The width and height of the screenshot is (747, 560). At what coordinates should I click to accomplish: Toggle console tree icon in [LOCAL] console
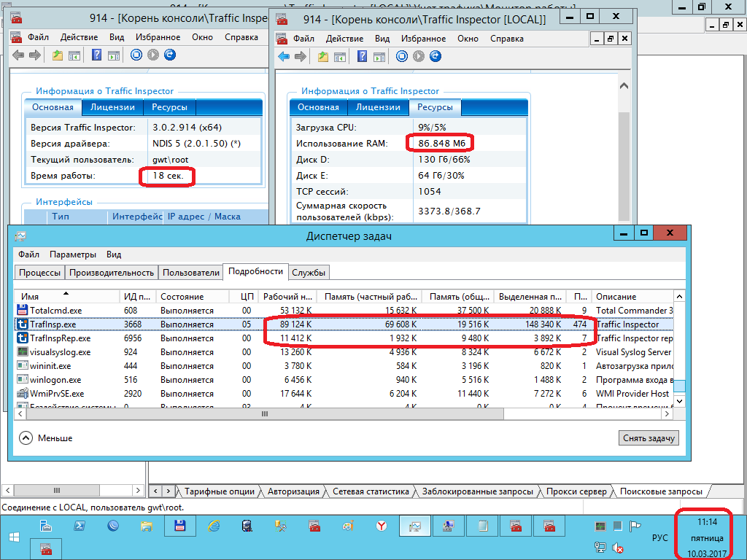(x=340, y=57)
